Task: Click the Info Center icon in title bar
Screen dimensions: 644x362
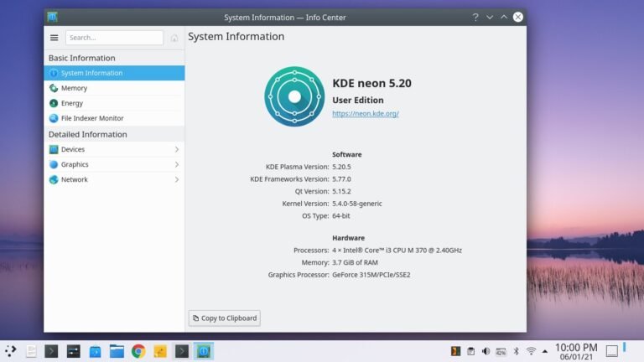Action: click(52, 17)
